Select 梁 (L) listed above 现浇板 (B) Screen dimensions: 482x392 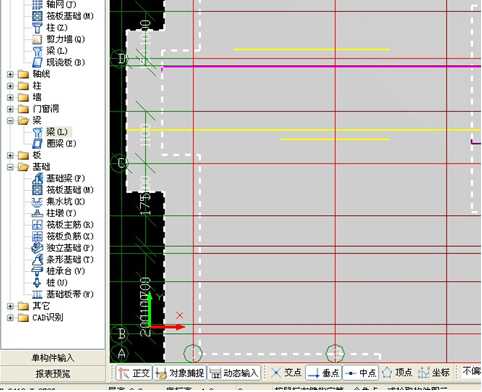(50, 51)
